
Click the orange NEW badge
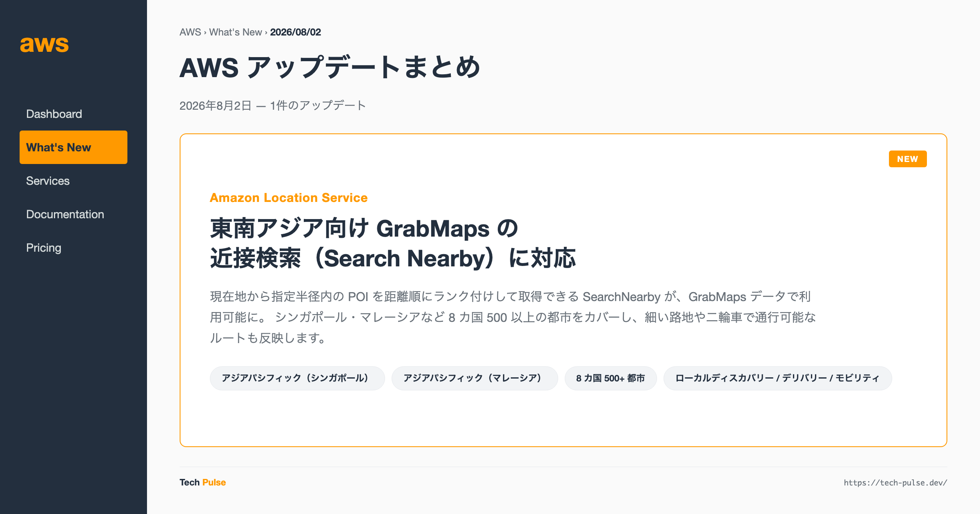(908, 159)
